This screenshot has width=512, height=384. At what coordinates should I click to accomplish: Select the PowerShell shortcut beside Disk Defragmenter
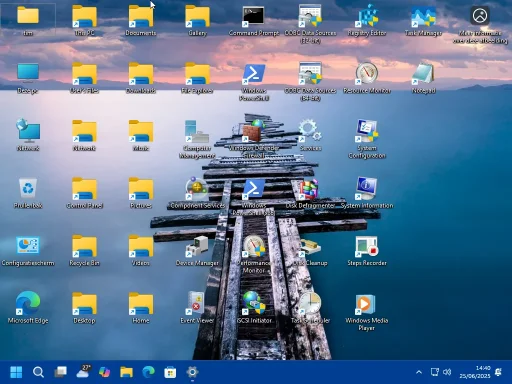tap(254, 197)
